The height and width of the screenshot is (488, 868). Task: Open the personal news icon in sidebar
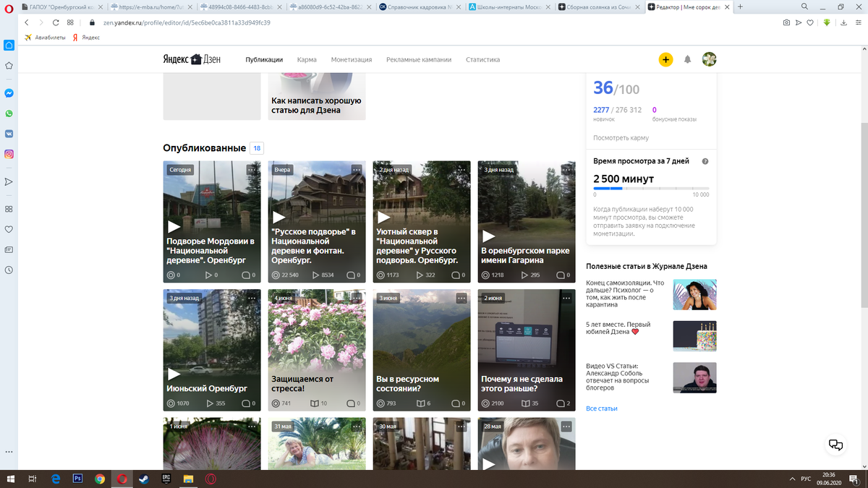tap(9, 249)
